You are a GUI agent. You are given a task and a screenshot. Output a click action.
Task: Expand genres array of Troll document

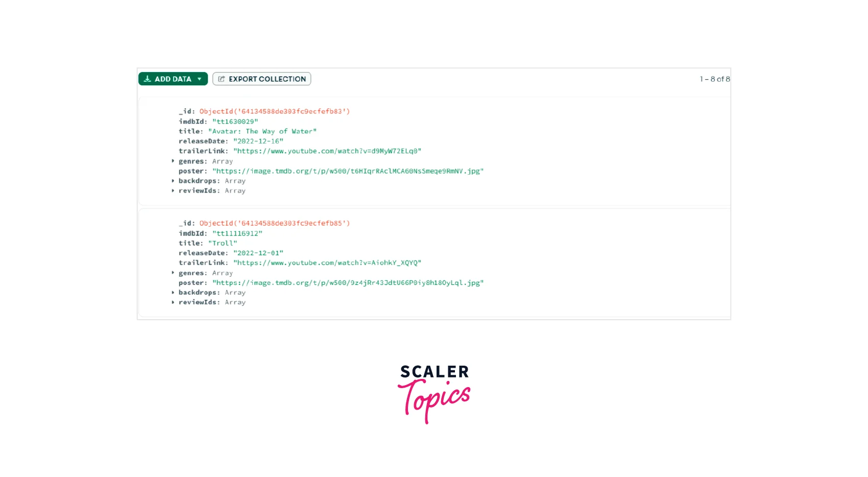tap(173, 273)
